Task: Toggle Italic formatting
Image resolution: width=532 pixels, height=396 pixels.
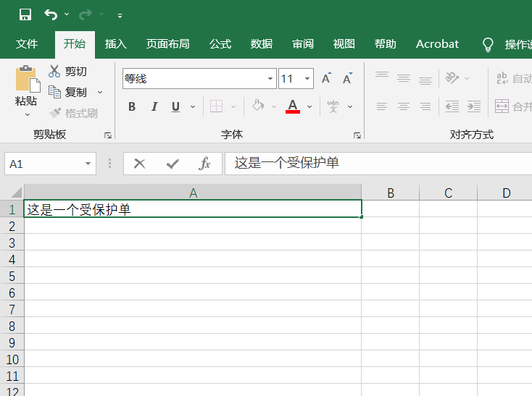Action: (154, 107)
